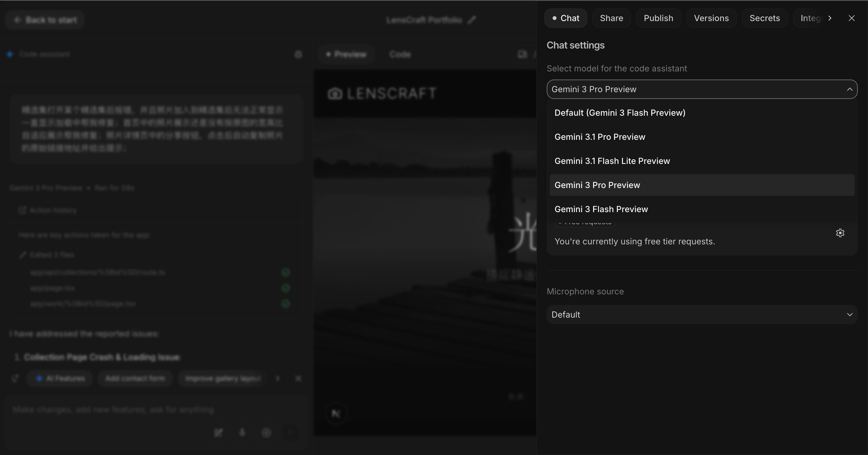Collapse the Gemini 3 Pro Preview model dropdown
This screenshot has height=455, width=868.
point(850,89)
